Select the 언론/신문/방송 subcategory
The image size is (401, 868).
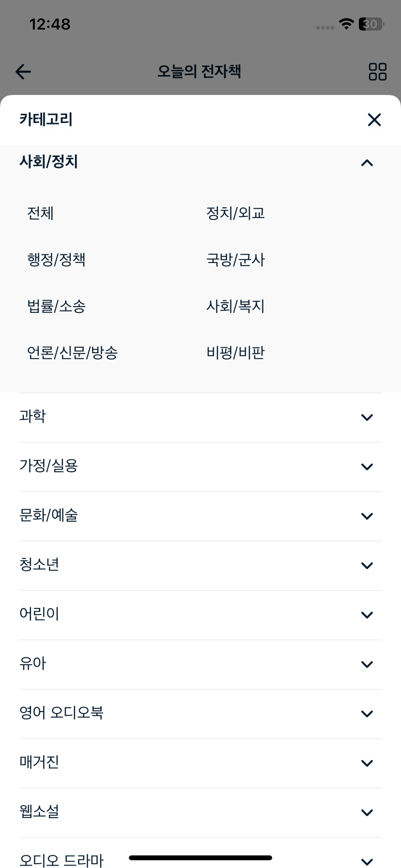click(73, 353)
